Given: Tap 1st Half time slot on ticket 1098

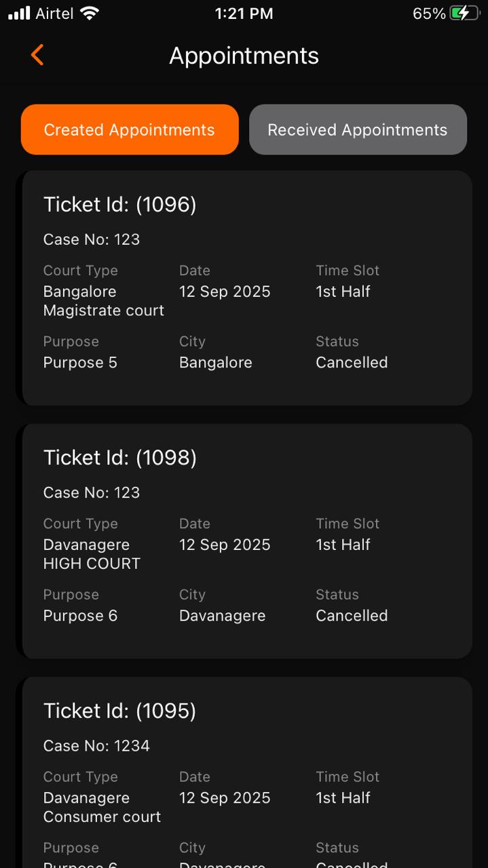Looking at the screenshot, I should pos(343,545).
